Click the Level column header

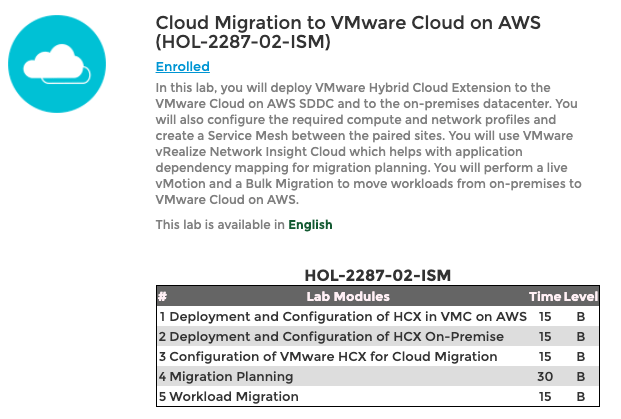coord(581,296)
